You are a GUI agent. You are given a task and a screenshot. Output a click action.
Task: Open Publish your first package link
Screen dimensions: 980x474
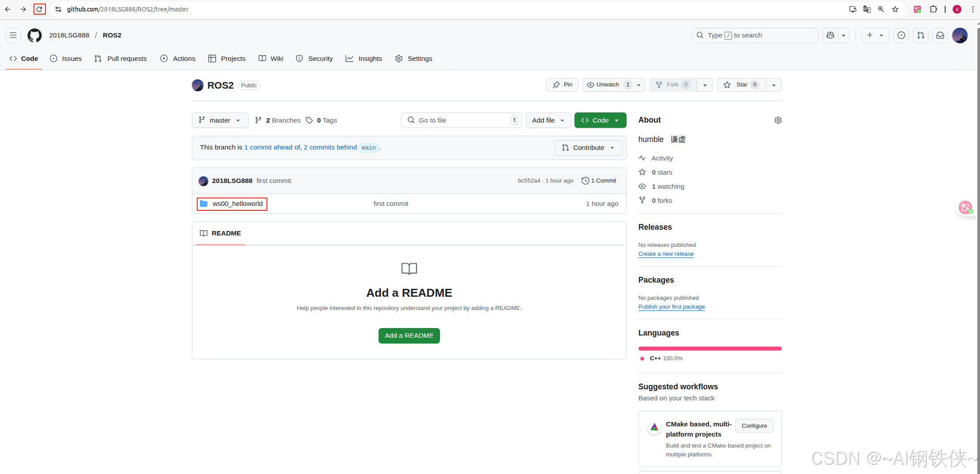point(672,307)
